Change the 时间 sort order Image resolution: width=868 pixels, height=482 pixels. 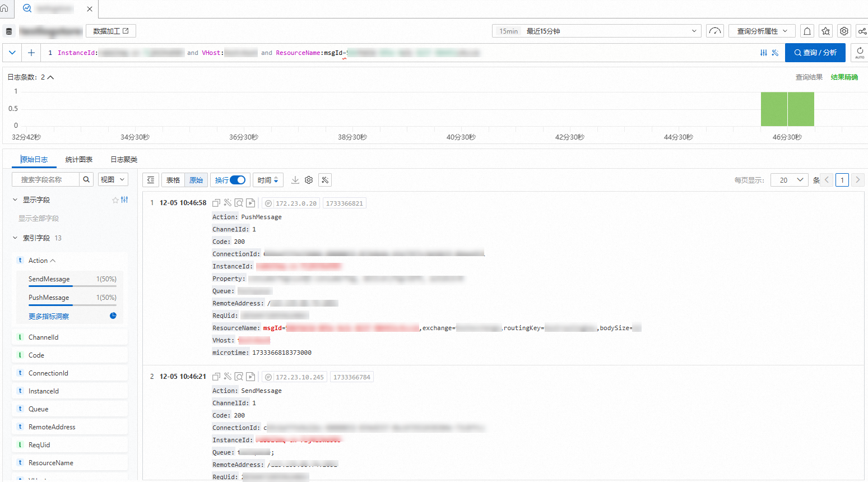268,180
